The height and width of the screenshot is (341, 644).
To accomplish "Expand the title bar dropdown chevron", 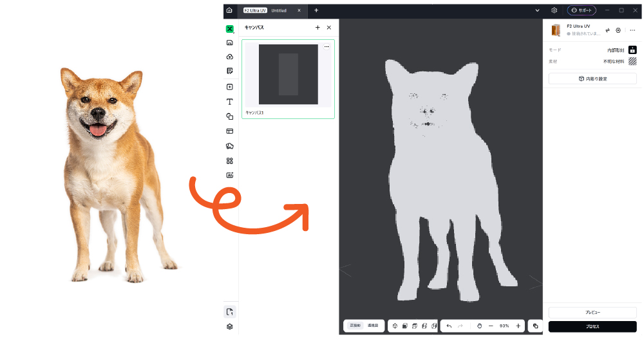I will [537, 11].
